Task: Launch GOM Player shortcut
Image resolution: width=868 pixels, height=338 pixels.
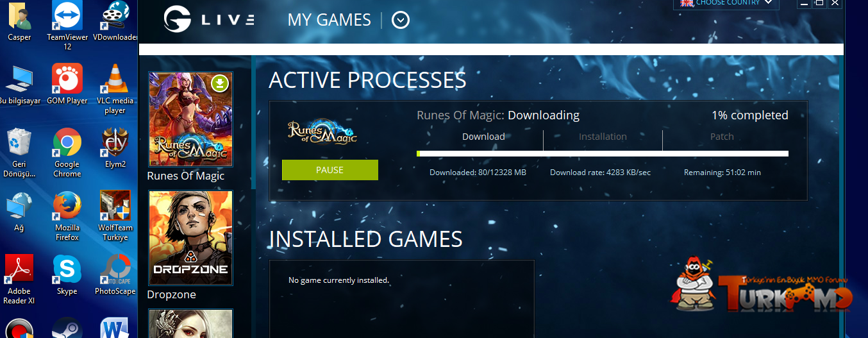Action: tap(67, 85)
